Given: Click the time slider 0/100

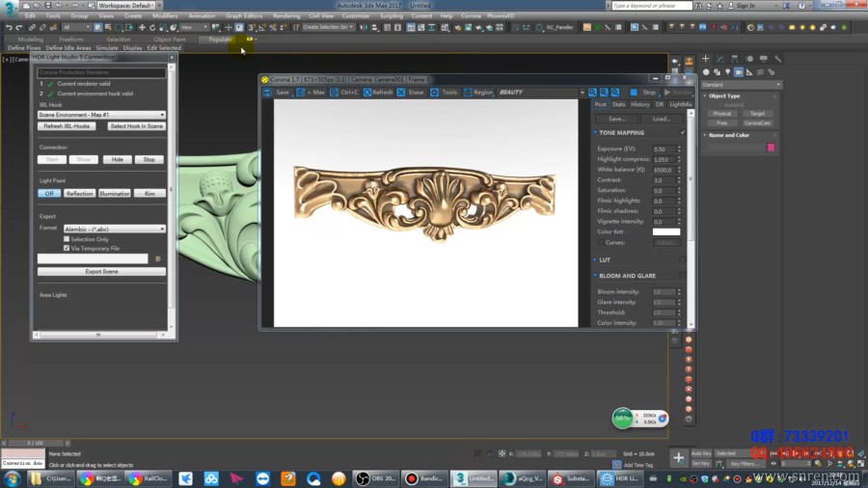Looking at the screenshot, I should (x=36, y=444).
